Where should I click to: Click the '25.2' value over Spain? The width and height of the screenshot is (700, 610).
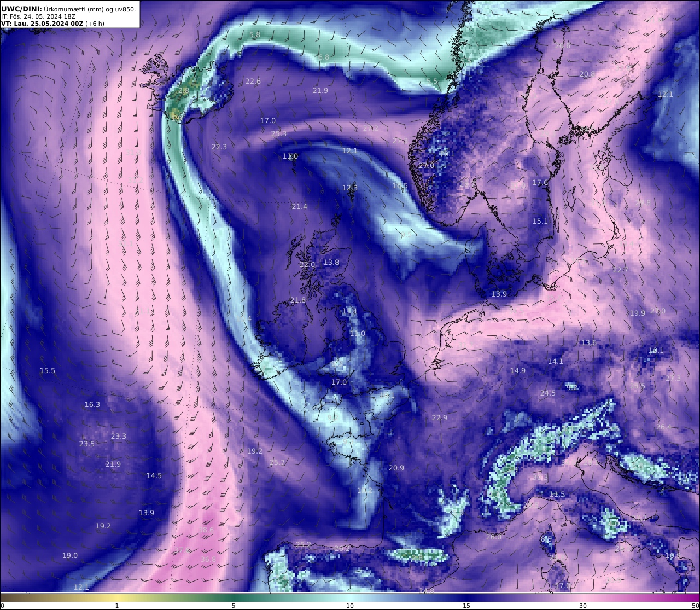(304, 544)
